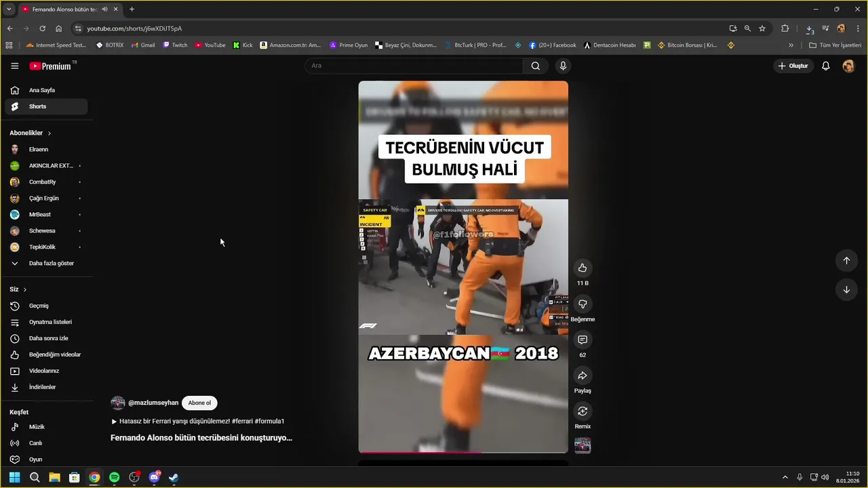Subscribe using the Abone ol button
The image size is (868, 488).
pos(199,403)
